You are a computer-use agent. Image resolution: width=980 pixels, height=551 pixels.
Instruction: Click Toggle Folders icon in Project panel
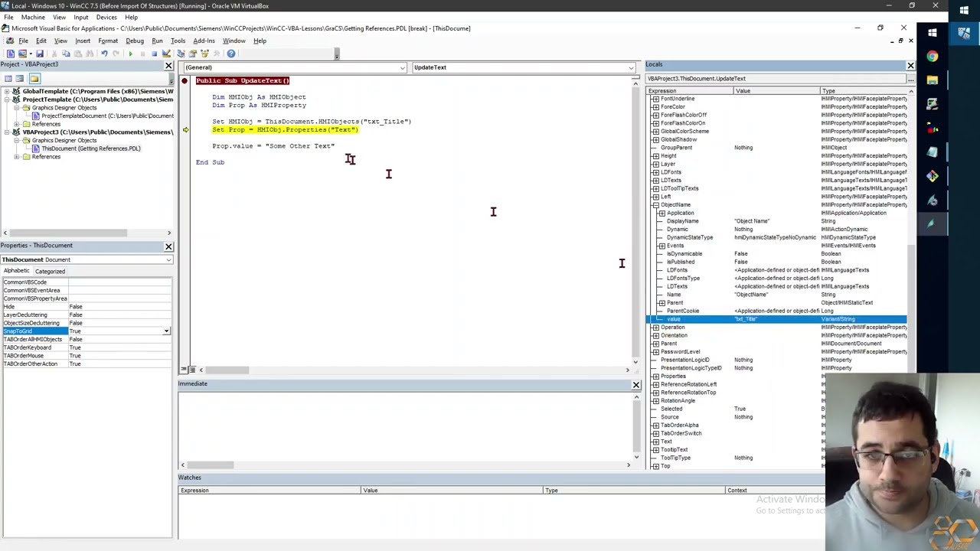[34, 79]
